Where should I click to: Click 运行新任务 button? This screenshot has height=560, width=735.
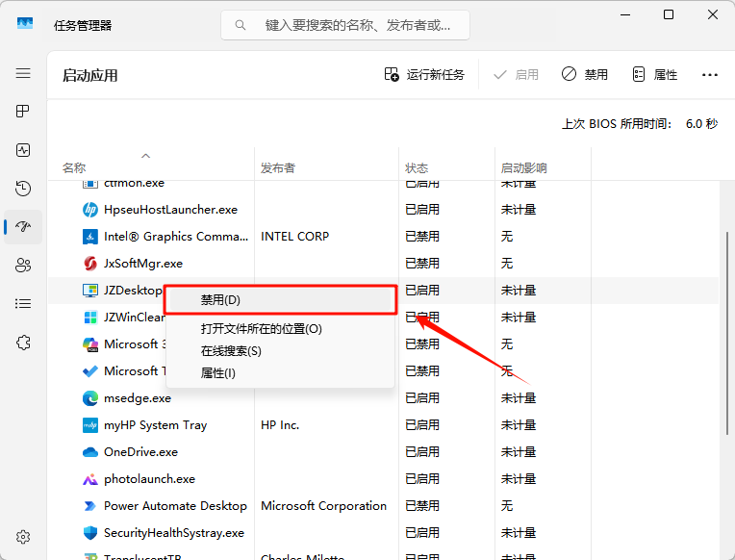(x=424, y=75)
